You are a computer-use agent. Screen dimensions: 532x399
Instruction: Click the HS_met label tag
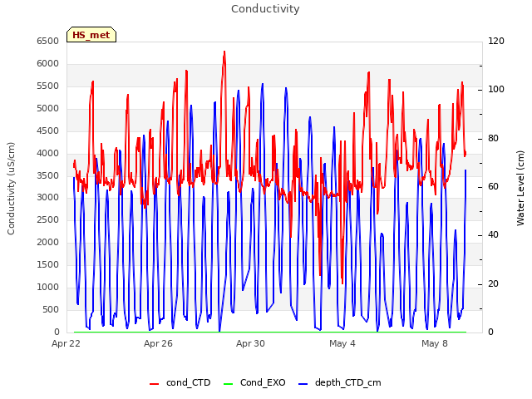[91, 35]
